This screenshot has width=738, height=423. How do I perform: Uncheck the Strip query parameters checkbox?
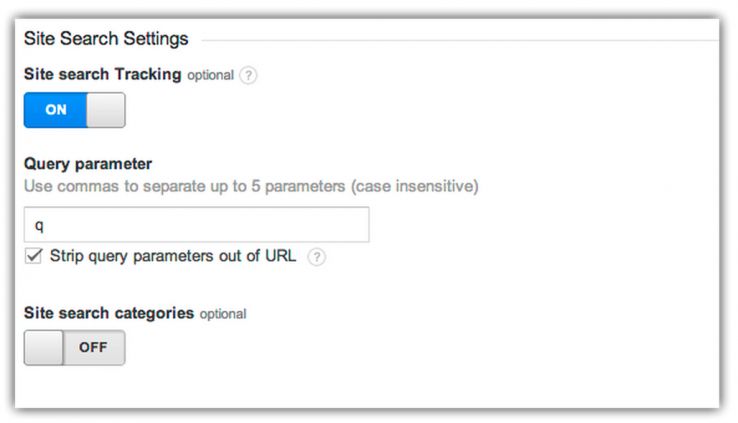(x=33, y=256)
